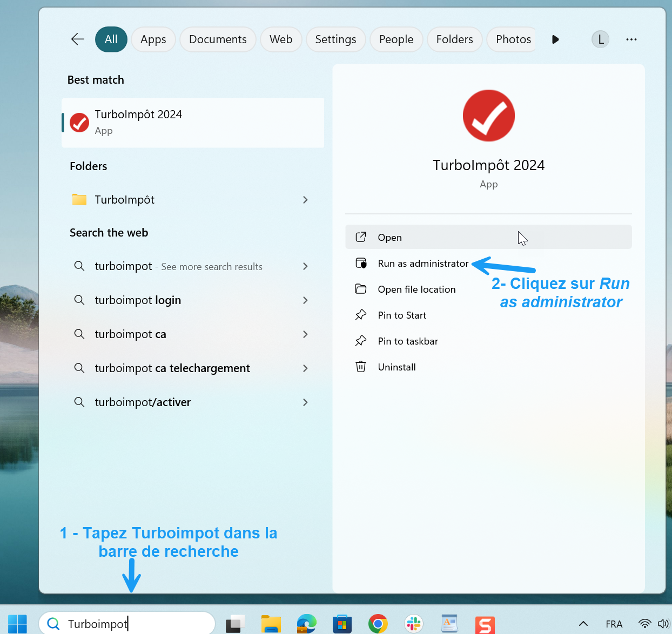Switch to the Folders filter tab
This screenshot has height=634, width=672.
pyautogui.click(x=454, y=39)
